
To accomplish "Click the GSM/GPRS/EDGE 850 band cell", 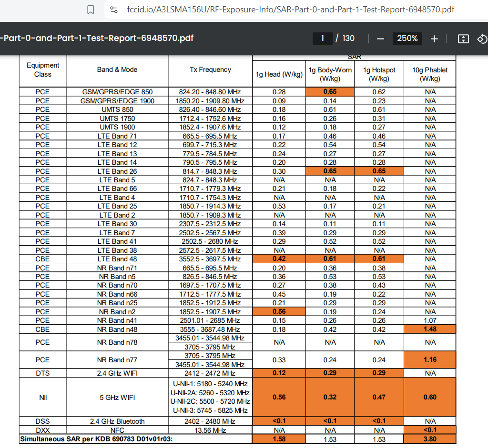I will [117, 92].
